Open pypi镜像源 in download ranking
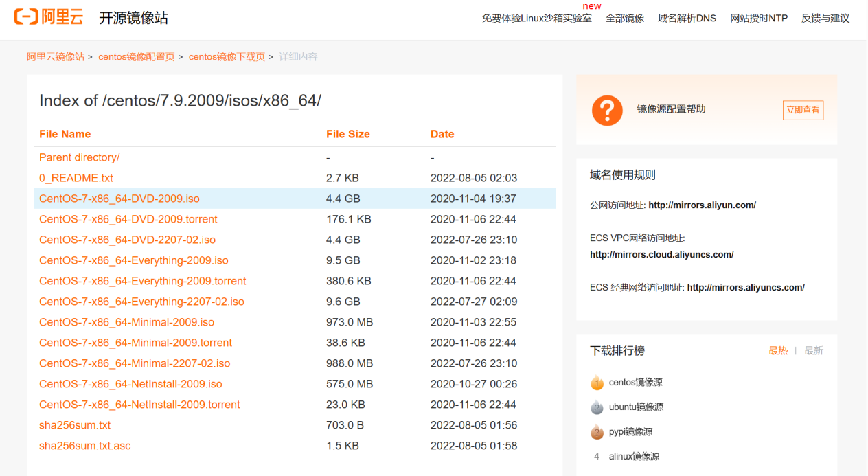Screen dimensions: 868x476 point(630,432)
